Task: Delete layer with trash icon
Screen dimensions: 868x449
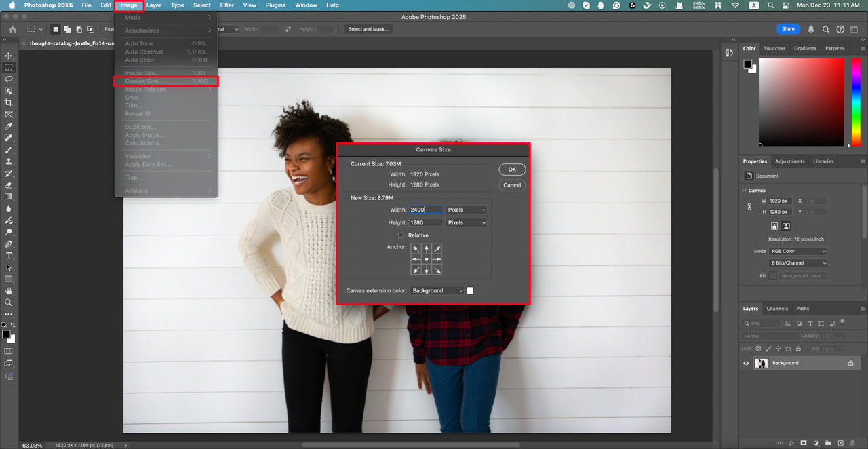Action: coord(852,443)
